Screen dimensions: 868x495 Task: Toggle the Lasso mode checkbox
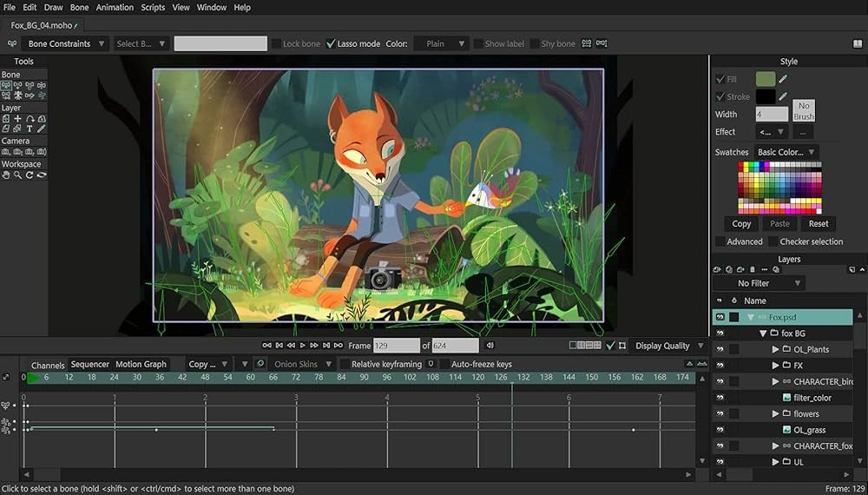[x=330, y=43]
